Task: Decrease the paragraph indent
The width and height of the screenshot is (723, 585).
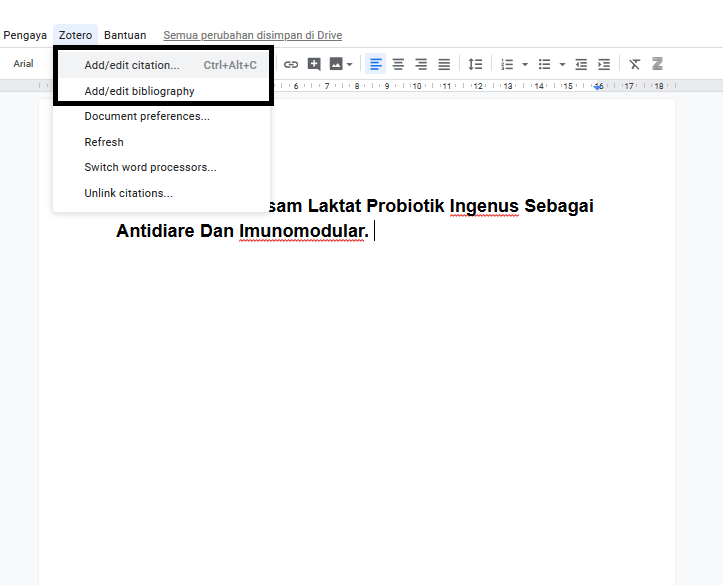Action: pos(581,64)
